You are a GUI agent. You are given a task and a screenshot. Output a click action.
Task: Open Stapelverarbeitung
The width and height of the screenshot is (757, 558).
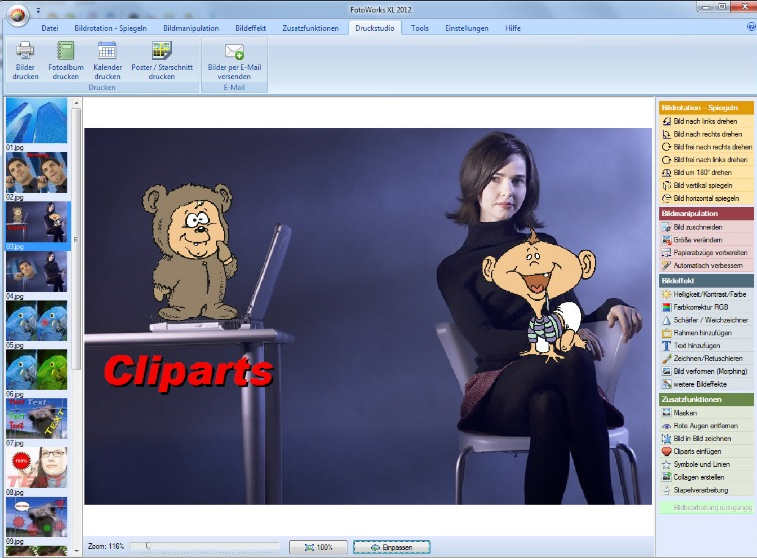pos(705,490)
